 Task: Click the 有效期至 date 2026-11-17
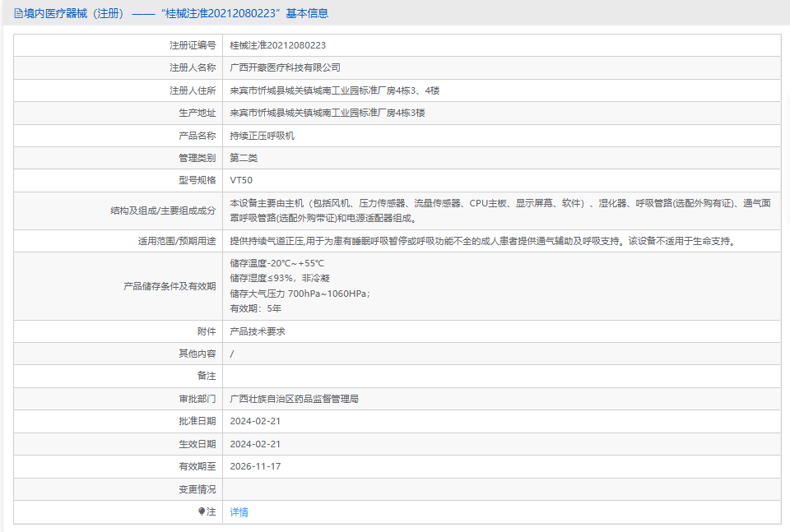255,466
